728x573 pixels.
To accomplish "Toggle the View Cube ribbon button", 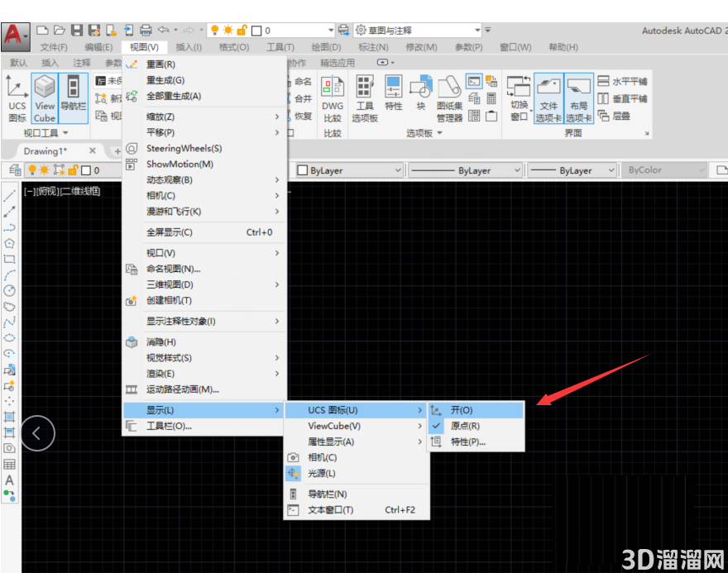I will tap(45, 98).
